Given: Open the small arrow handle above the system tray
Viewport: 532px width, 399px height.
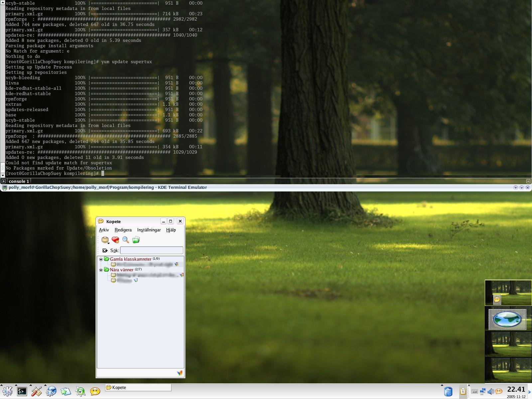Looking at the screenshot, I should (469, 385).
